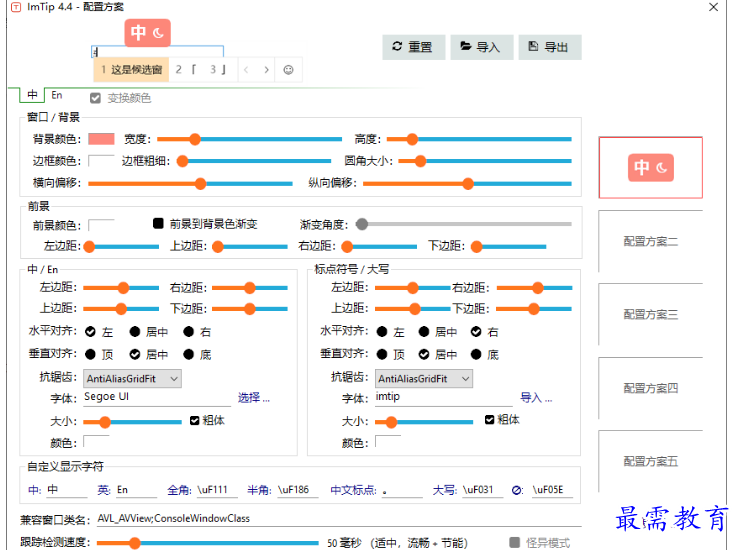Viewport: 737px width, 550px height.
Task: Select 配置方案五 scheme
Action: click(651, 461)
